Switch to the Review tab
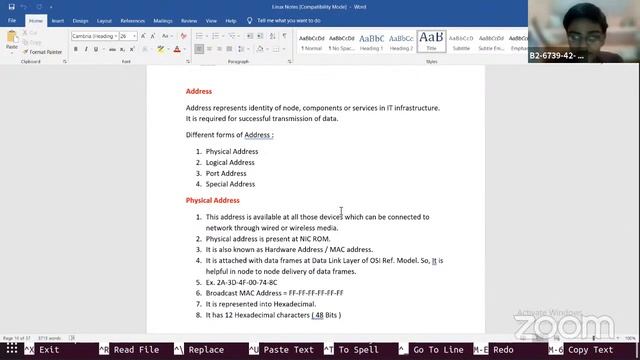Viewport: 640px width, 360px height. (x=189, y=21)
